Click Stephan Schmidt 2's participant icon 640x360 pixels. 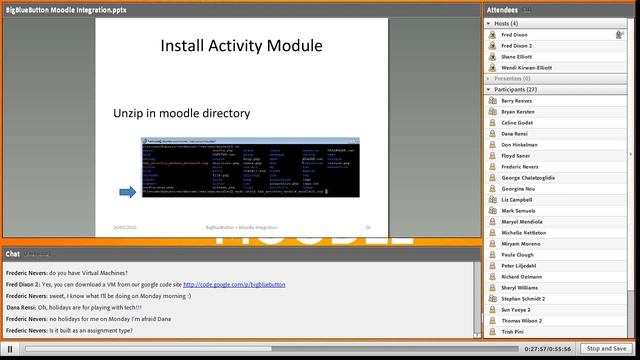pyautogui.click(x=493, y=299)
